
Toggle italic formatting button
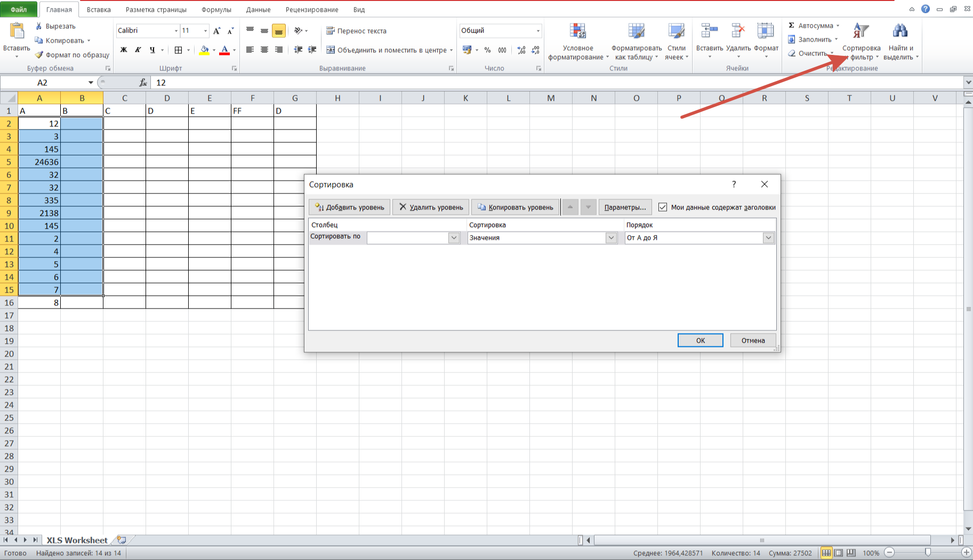coord(138,50)
